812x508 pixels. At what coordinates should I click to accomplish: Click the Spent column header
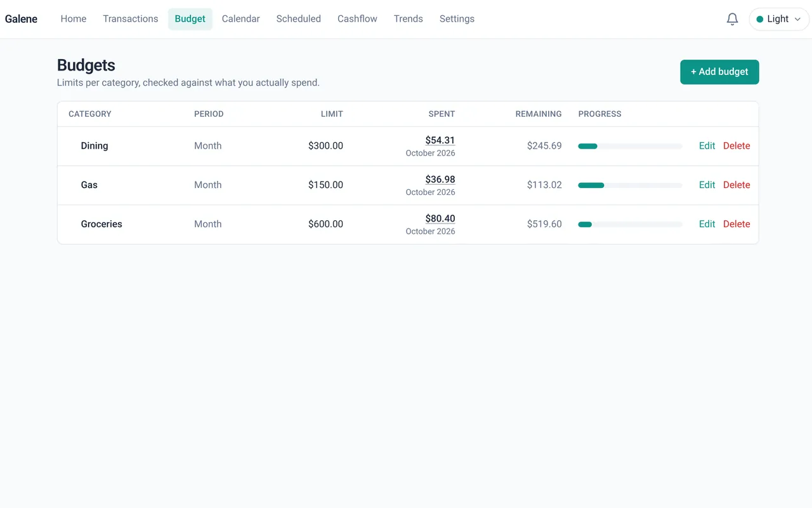(442, 114)
